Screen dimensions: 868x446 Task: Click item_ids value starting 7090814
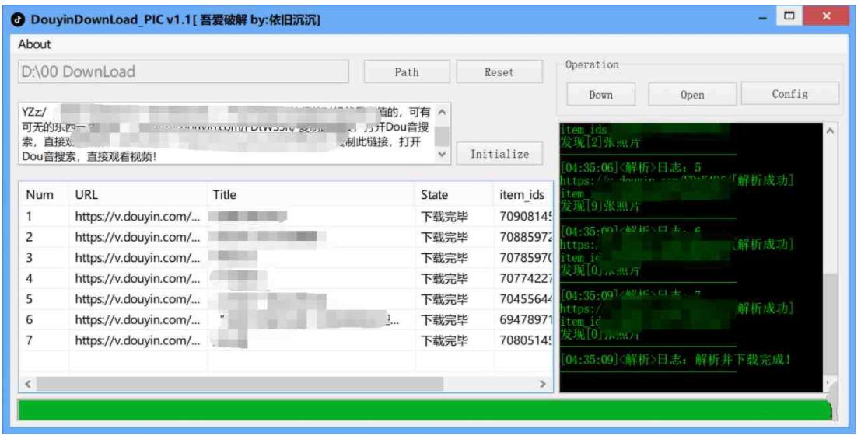click(525, 216)
